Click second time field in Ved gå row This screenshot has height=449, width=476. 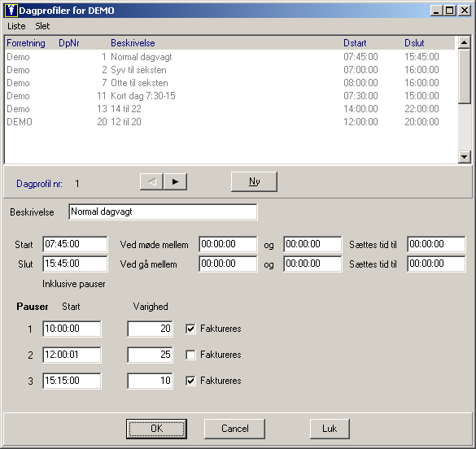coord(312,264)
